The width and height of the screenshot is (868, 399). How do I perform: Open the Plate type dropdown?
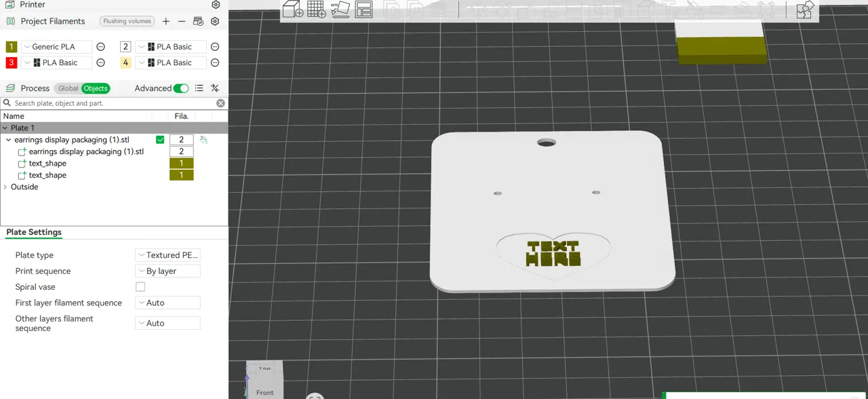point(168,255)
